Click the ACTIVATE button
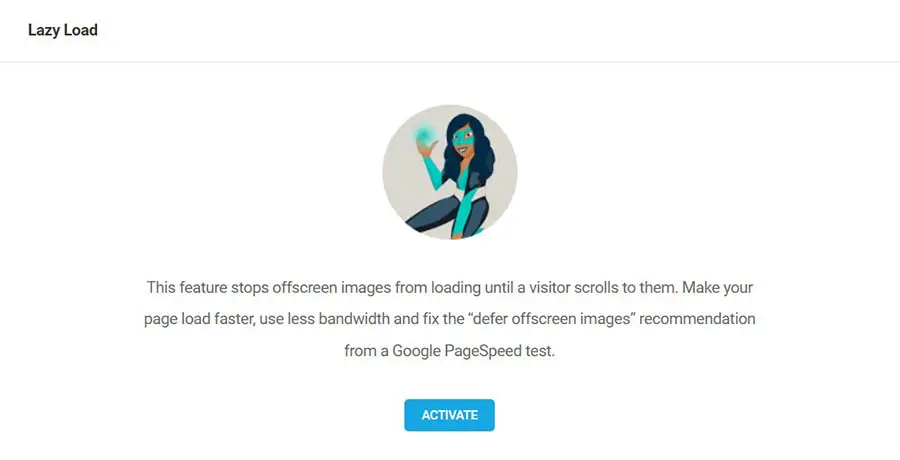 click(x=449, y=415)
